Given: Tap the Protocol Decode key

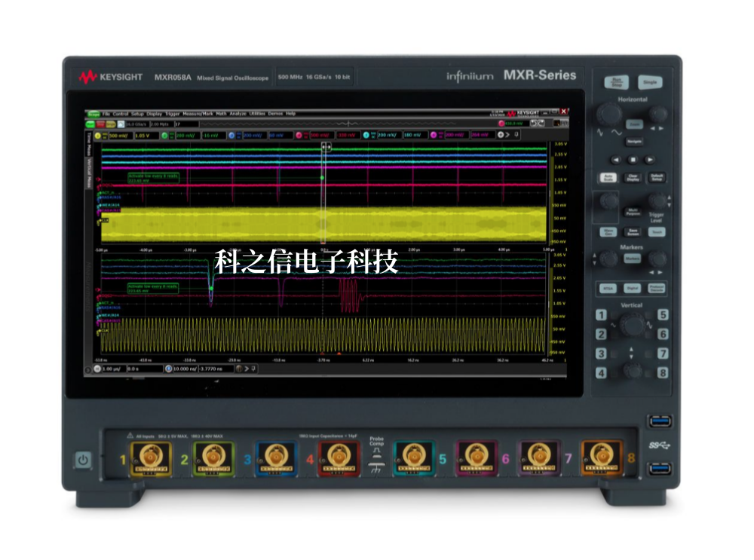Looking at the screenshot, I should click(657, 289).
